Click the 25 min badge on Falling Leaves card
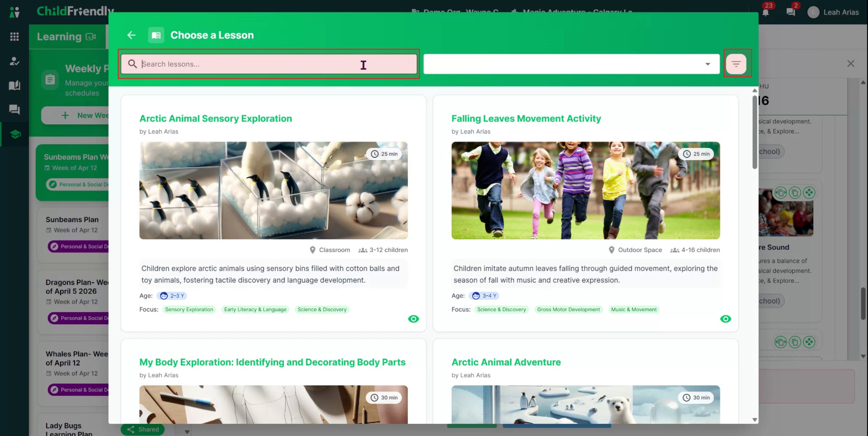 pyautogui.click(x=696, y=154)
